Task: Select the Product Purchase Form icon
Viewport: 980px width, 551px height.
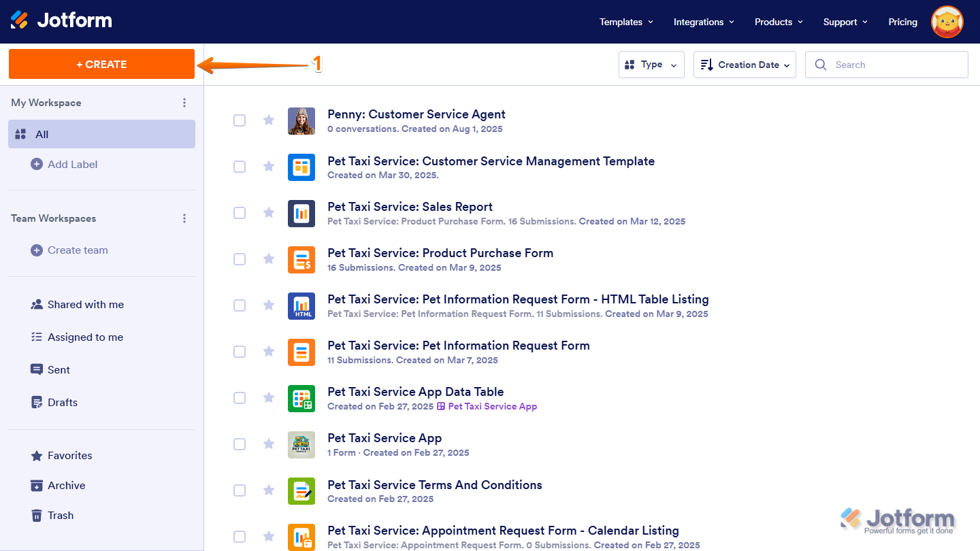Action: [301, 259]
